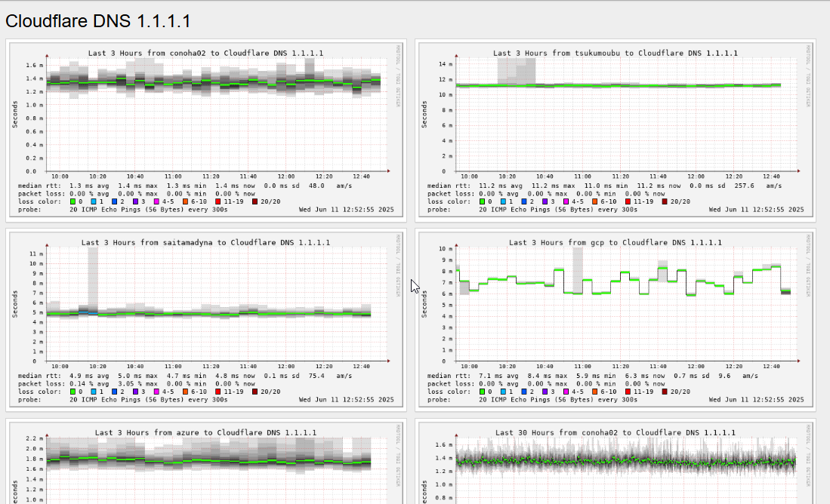Screen dimensions: 830x504
Task: Click purple 3 loss swatch in tsukumoubu legend
Action: coord(545,201)
